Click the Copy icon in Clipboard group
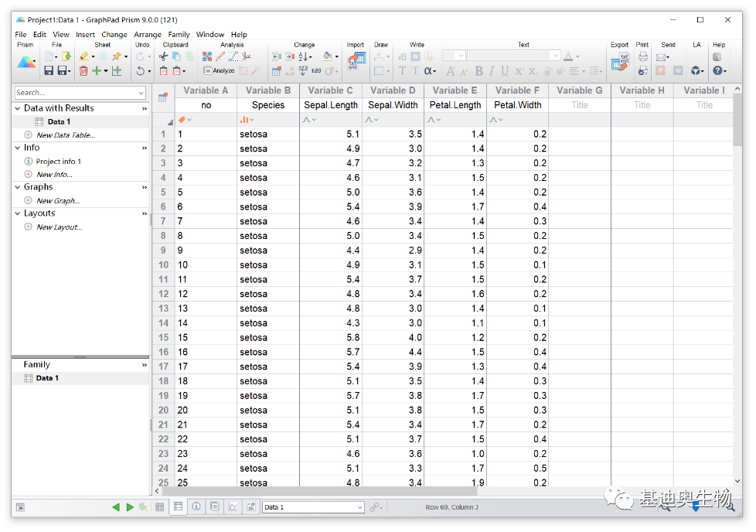 (176, 56)
